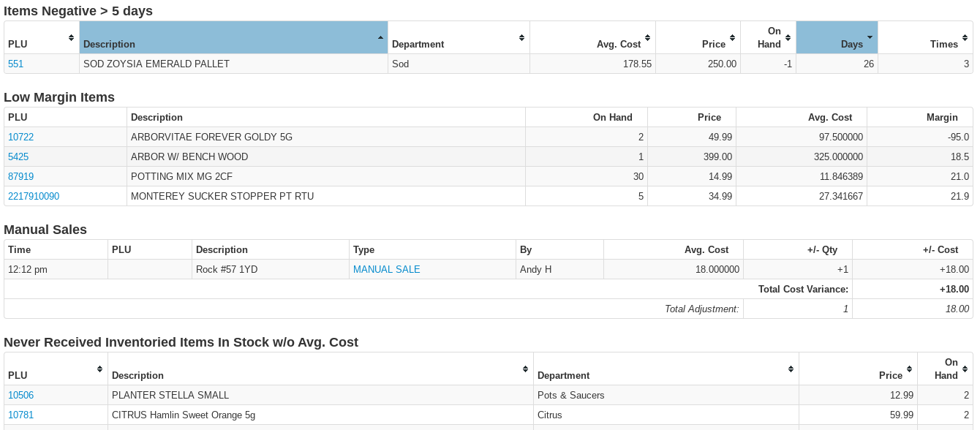Screen dimensions: 980x430
Task: Open PLU 551 item link
Action: click(x=15, y=64)
